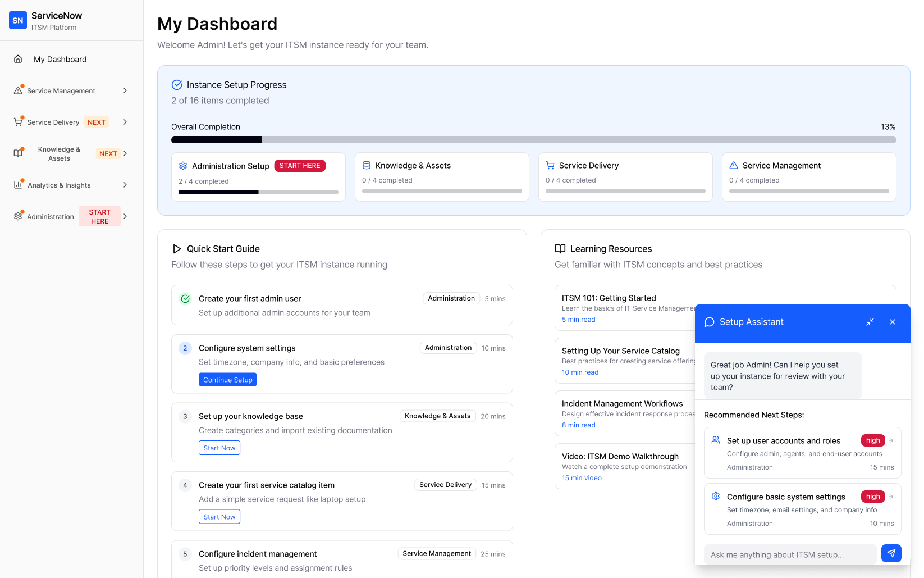The image size is (924, 578).
Task: Click the Service Management warning triangle sidebar icon
Action: 18,90
